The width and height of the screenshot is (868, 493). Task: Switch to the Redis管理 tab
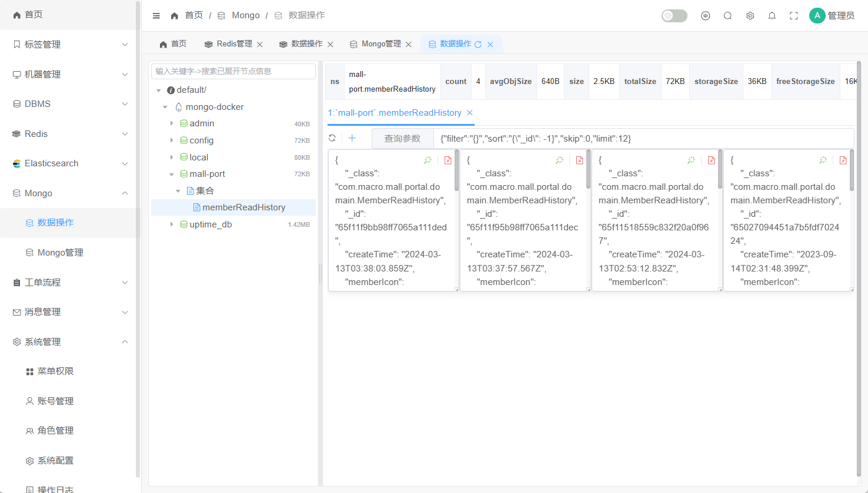click(x=234, y=44)
